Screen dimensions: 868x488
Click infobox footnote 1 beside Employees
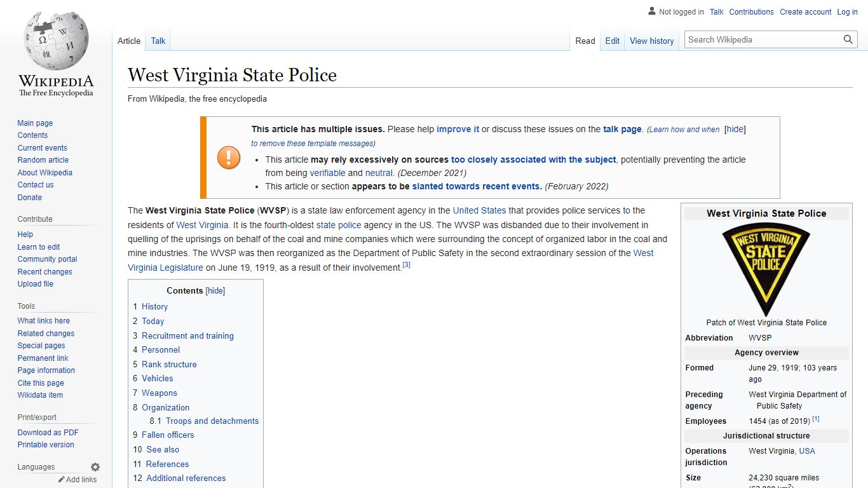pyautogui.click(x=816, y=419)
